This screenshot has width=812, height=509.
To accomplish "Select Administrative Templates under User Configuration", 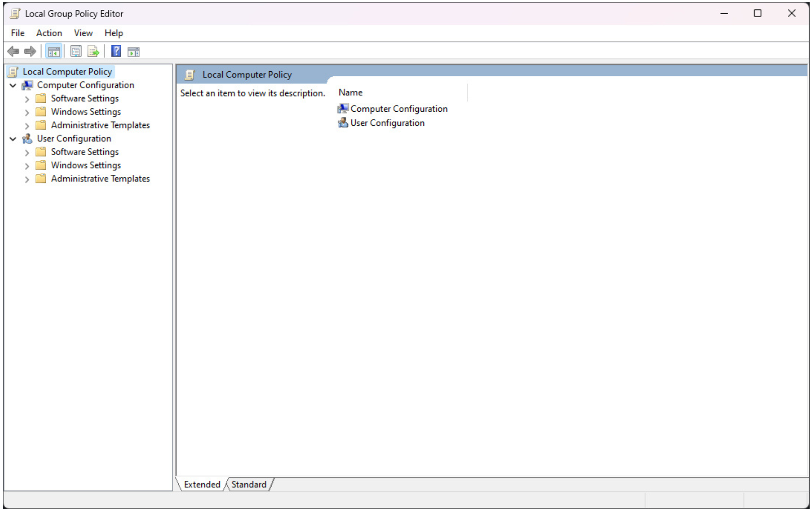I will click(x=100, y=179).
